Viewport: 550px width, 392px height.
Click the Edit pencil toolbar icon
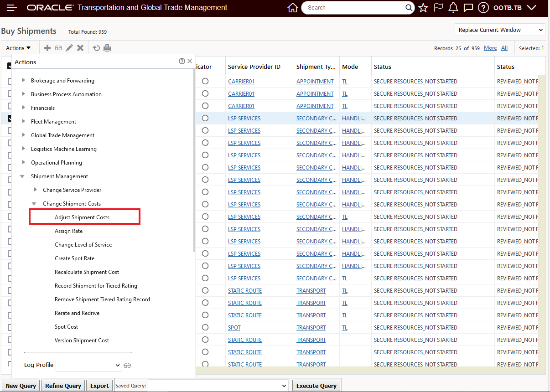point(69,48)
